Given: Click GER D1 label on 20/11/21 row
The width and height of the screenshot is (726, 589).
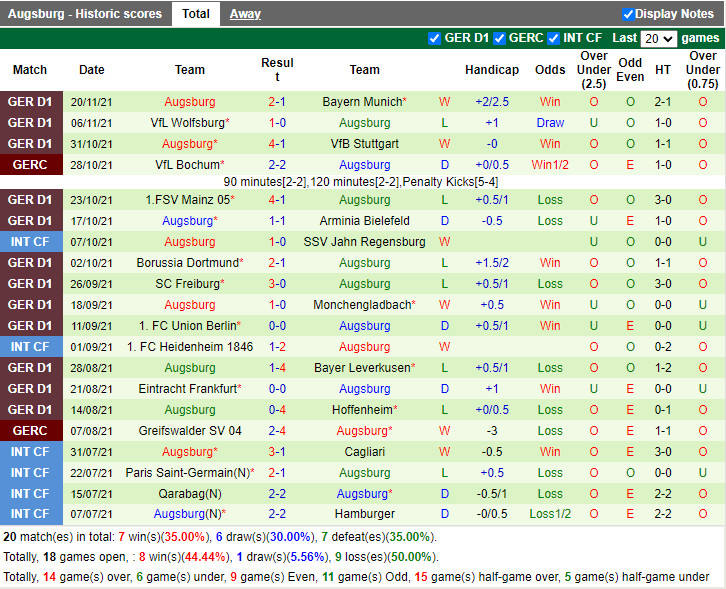Looking at the screenshot, I should point(31,102).
